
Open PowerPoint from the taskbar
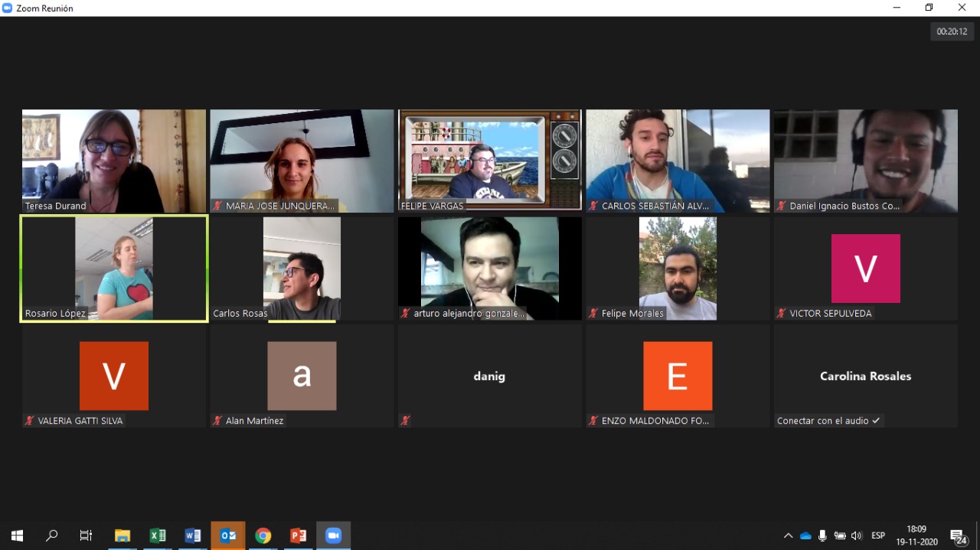pos(298,535)
